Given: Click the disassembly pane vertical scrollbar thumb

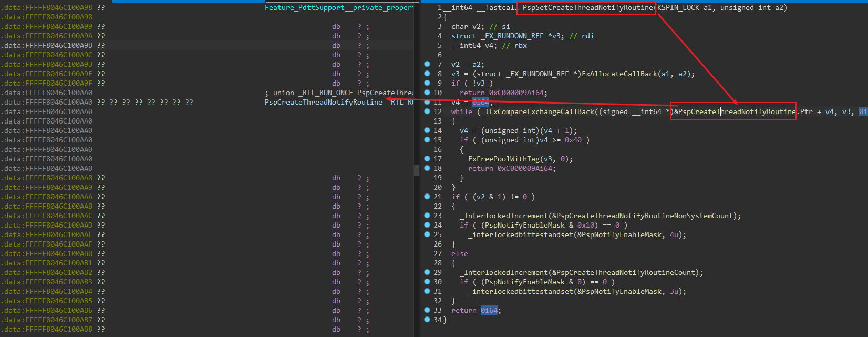Looking at the screenshot, I should (417, 170).
